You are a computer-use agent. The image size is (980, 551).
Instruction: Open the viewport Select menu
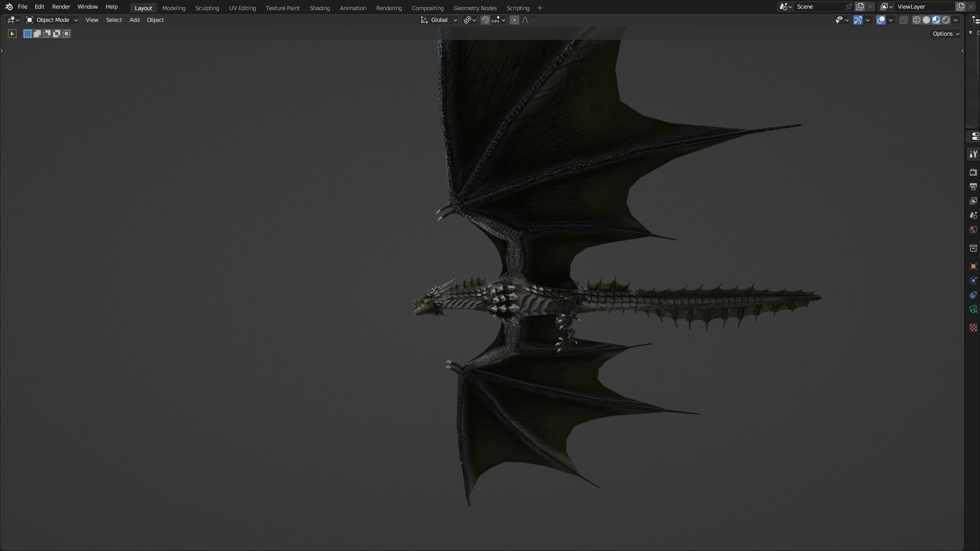click(x=114, y=20)
